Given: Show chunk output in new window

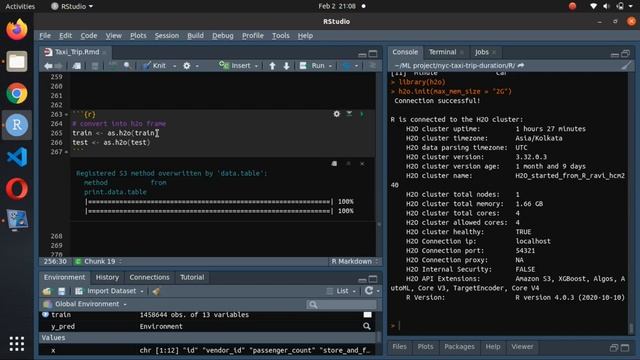Looking at the screenshot, I should (x=334, y=164).
